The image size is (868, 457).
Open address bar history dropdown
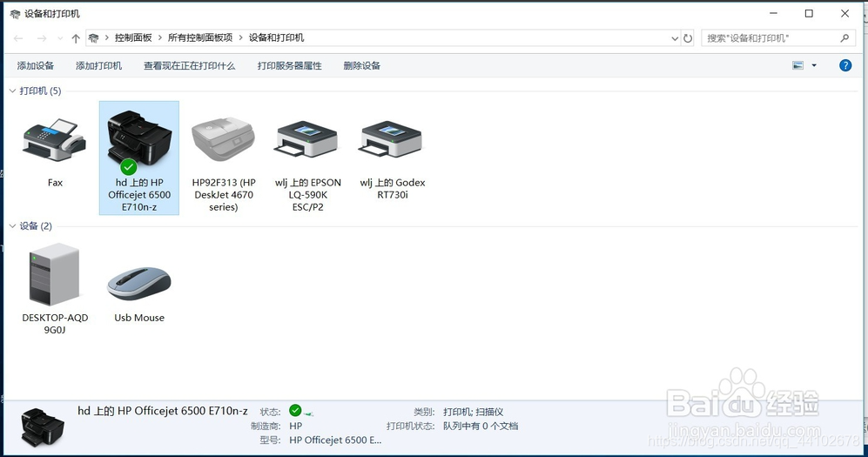pos(675,38)
